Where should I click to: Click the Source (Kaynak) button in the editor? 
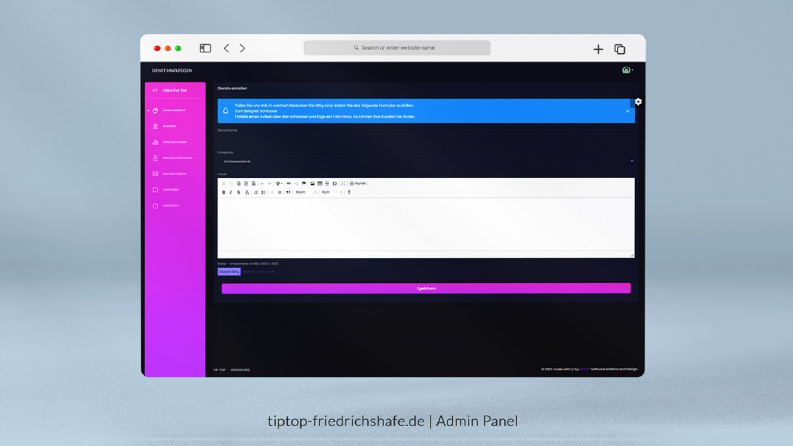[358, 184]
